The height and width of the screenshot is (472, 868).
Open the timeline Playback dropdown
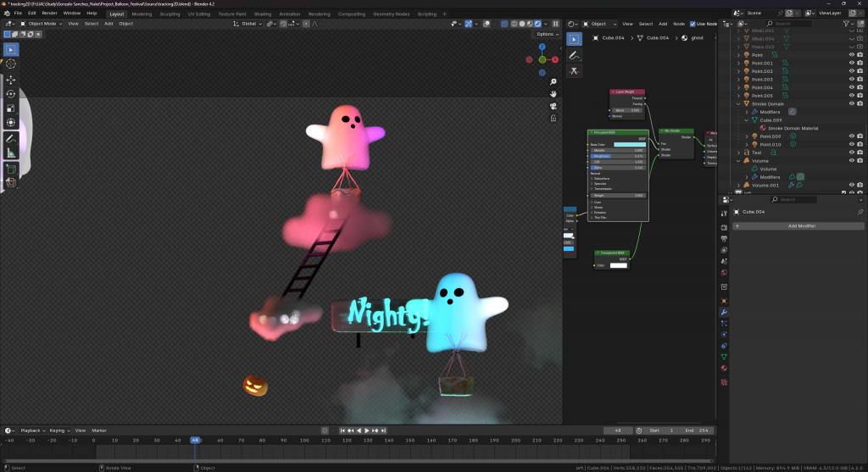(x=33, y=430)
